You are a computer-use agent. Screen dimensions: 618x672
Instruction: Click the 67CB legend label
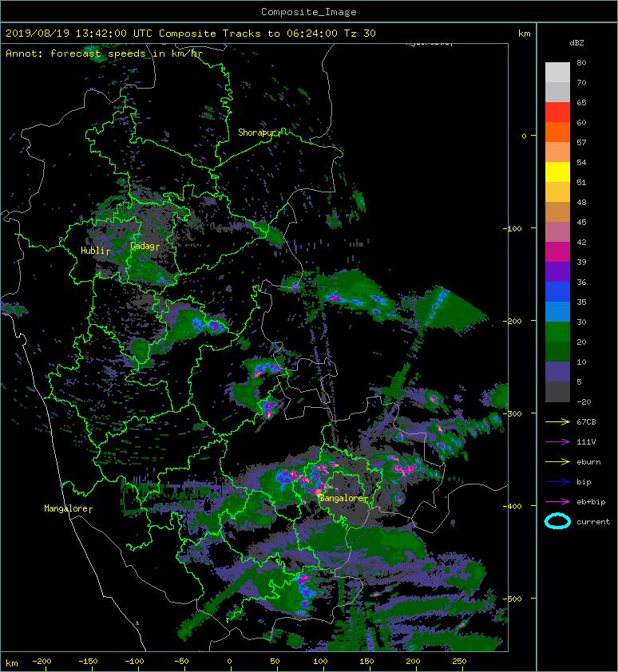tap(586, 421)
